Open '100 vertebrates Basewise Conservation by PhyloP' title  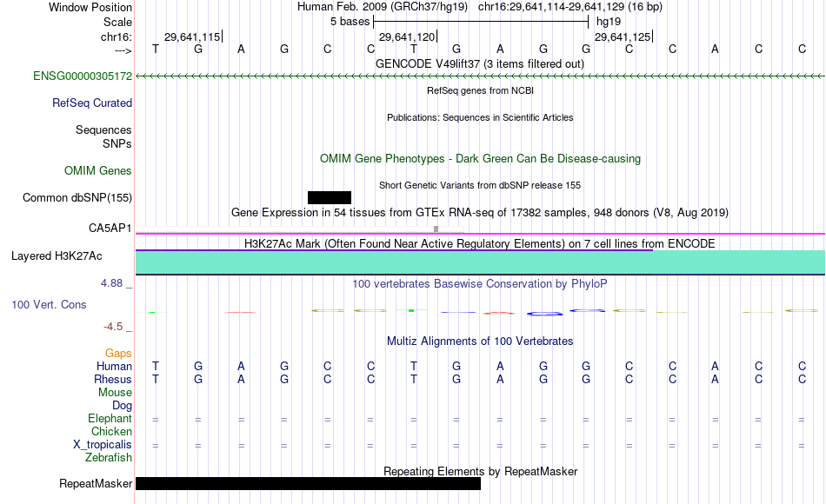coord(480,283)
